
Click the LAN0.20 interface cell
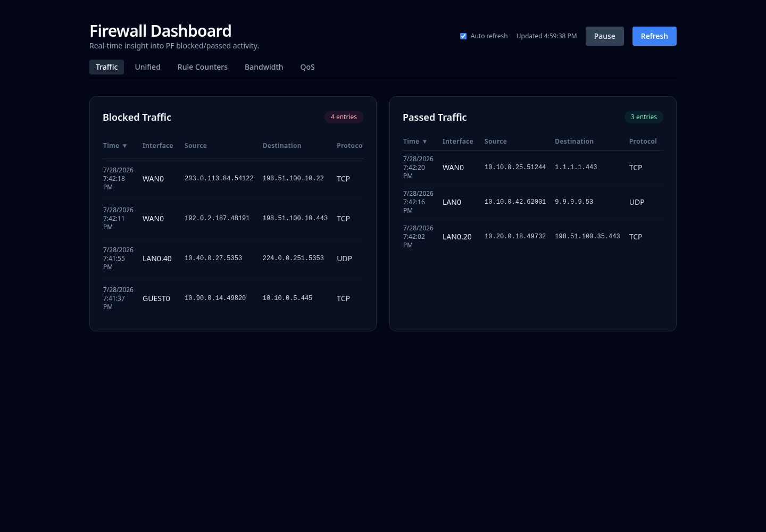(x=457, y=237)
